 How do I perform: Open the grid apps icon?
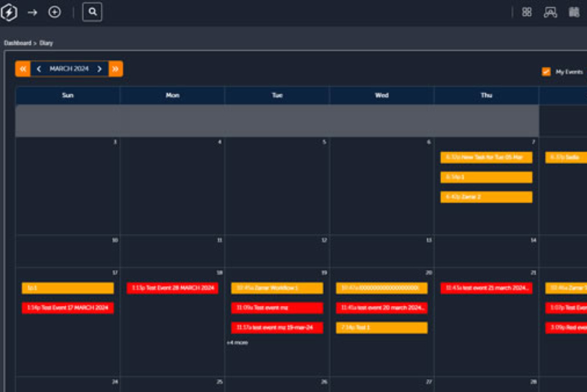coord(527,12)
